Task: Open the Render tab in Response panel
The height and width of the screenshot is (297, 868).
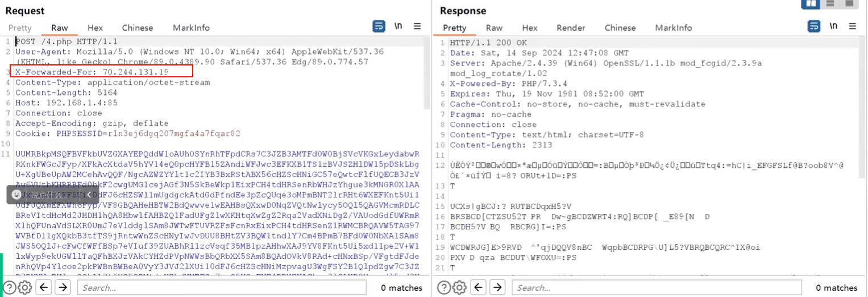Action: [571, 27]
